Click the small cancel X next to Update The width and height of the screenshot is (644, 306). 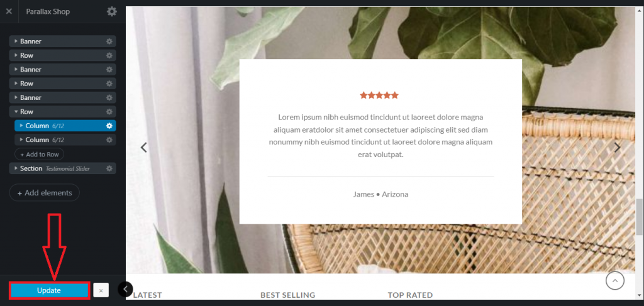[x=101, y=290]
